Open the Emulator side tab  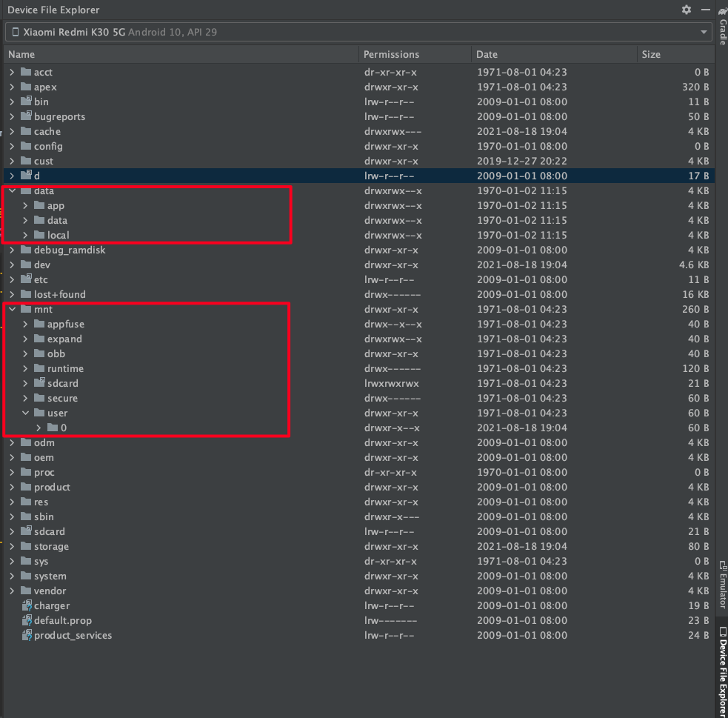pyautogui.click(x=722, y=585)
